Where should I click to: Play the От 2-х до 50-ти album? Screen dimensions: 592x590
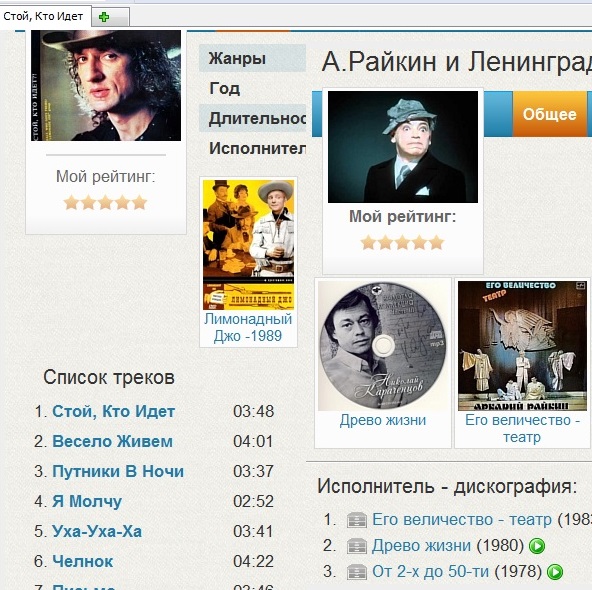click(555, 572)
